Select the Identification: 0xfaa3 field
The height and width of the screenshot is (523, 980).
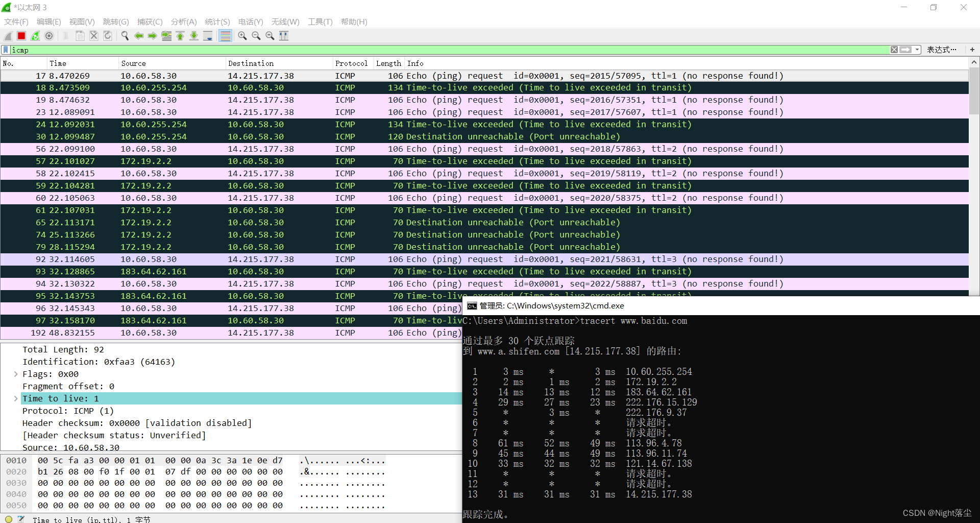click(x=99, y=362)
